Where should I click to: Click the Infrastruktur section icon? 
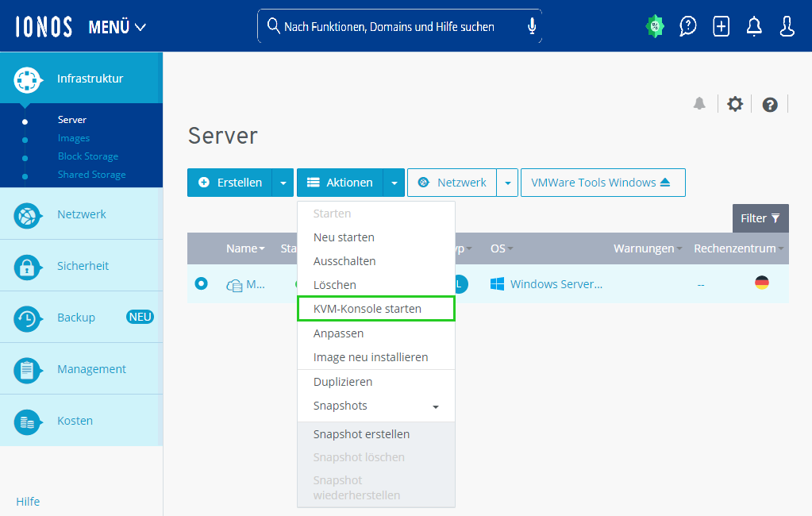point(27,80)
